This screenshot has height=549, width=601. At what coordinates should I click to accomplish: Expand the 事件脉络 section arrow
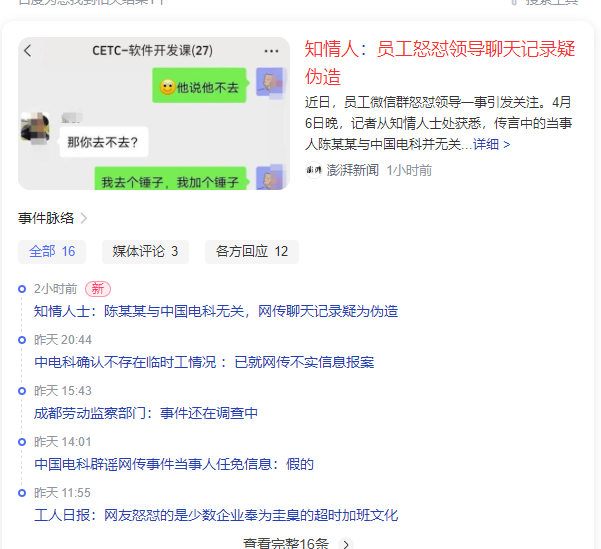tap(84, 218)
